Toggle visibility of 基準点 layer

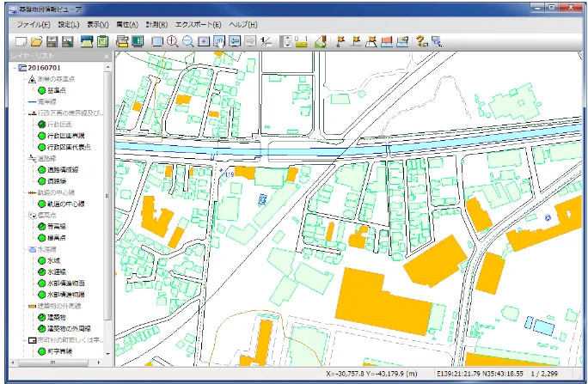(x=42, y=90)
